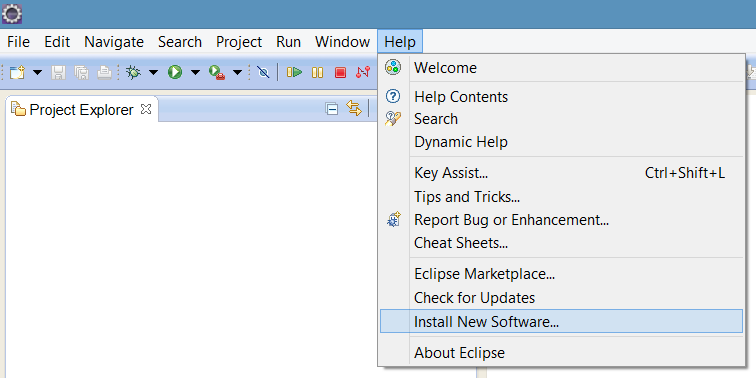The width and height of the screenshot is (756, 378).
Task: Open About Eclipse
Action: point(562,353)
